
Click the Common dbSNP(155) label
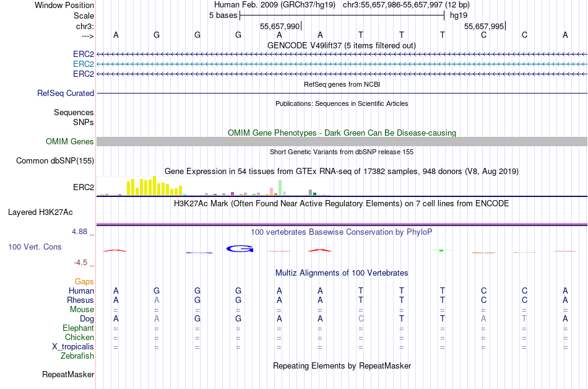55,160
